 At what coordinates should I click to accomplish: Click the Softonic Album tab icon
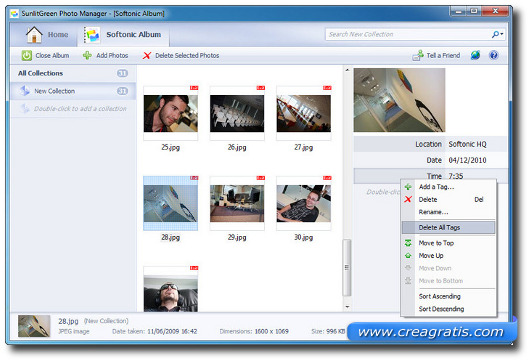[92, 35]
